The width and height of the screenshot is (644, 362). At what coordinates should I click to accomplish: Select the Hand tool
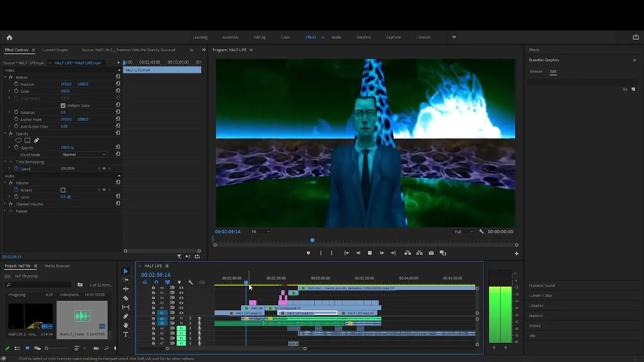[x=126, y=325]
